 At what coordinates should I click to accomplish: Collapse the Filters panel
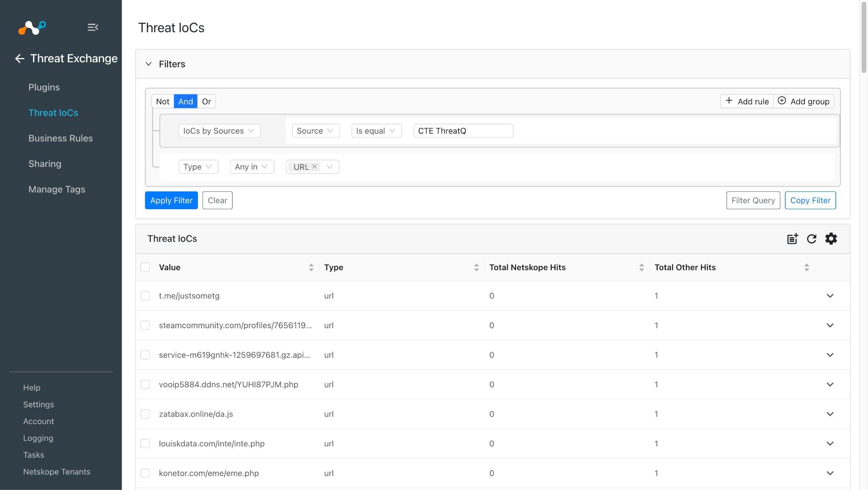tap(148, 64)
